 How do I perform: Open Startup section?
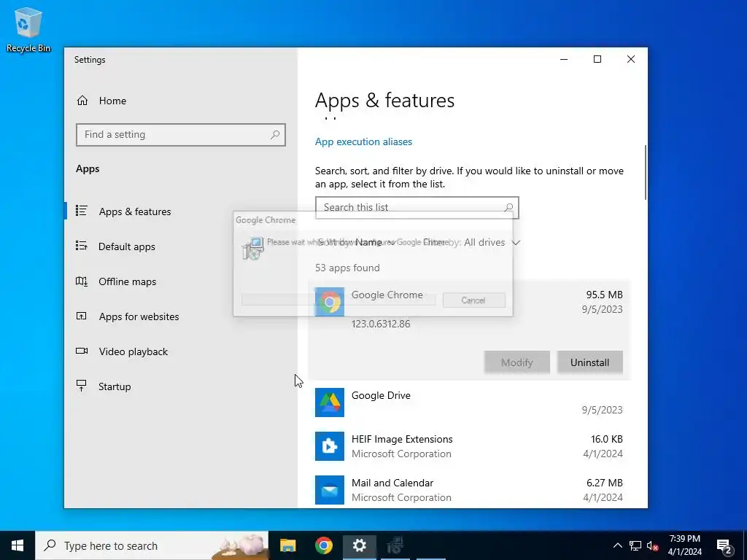[115, 386]
